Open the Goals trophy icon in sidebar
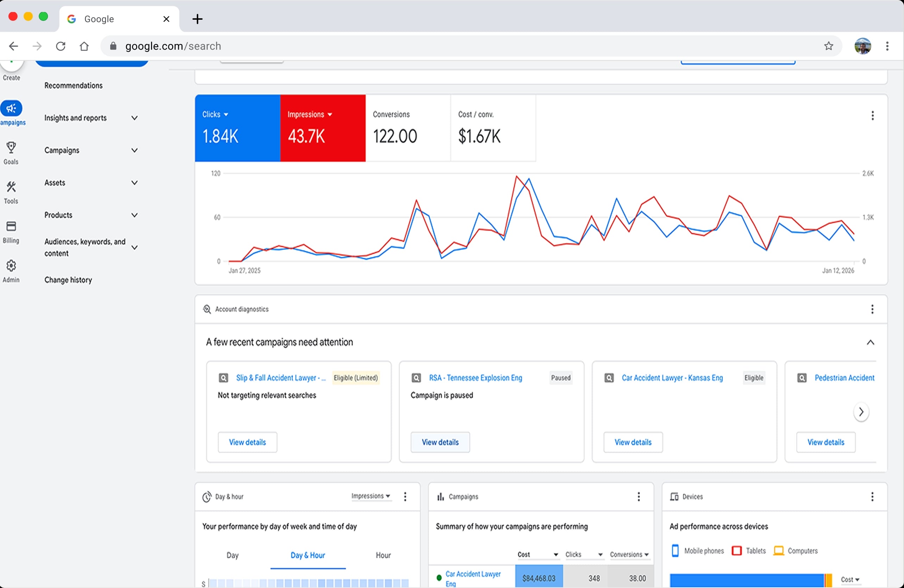Viewport: 904px width, 588px height. click(11, 148)
